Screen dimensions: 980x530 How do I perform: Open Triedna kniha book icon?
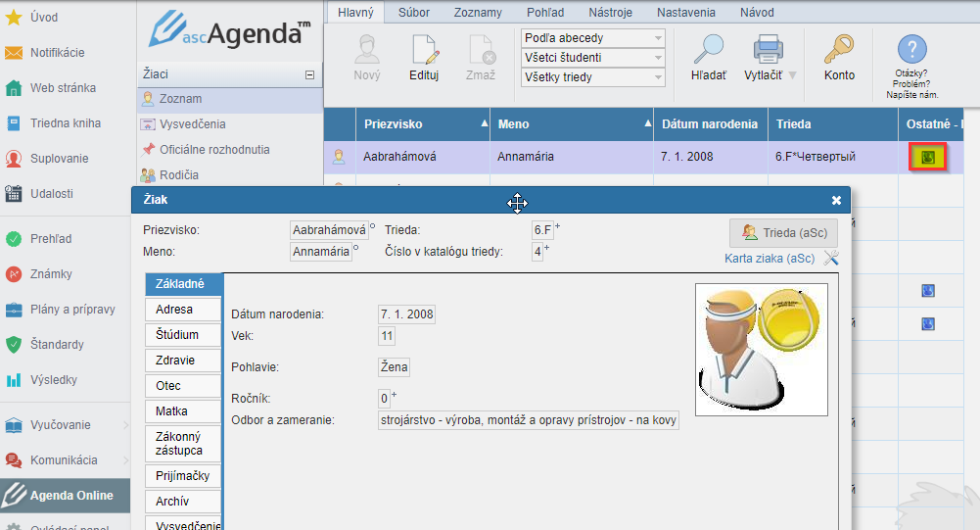click(x=14, y=123)
